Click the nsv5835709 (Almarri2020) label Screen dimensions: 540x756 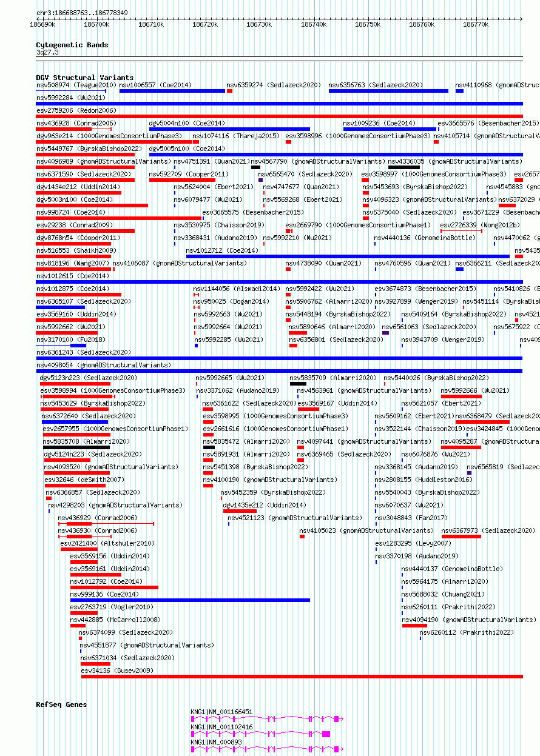pos(332,378)
